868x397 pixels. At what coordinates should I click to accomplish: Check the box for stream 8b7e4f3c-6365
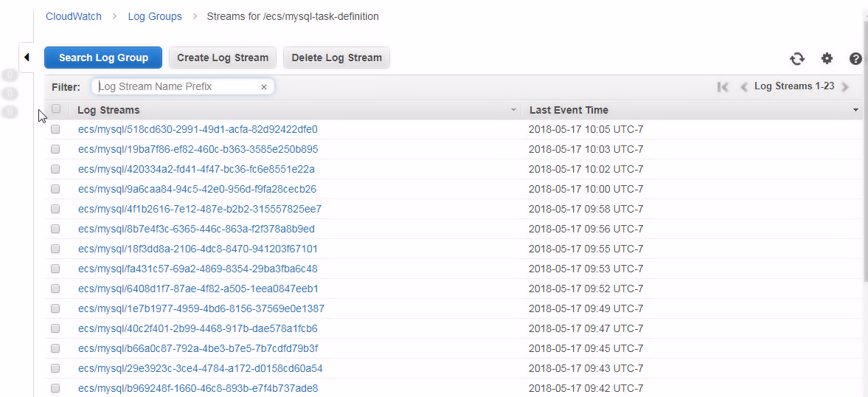point(55,229)
